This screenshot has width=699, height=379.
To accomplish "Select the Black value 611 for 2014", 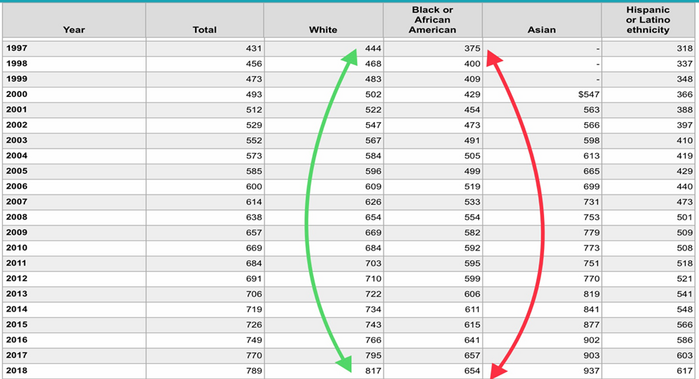I will pyautogui.click(x=472, y=309).
